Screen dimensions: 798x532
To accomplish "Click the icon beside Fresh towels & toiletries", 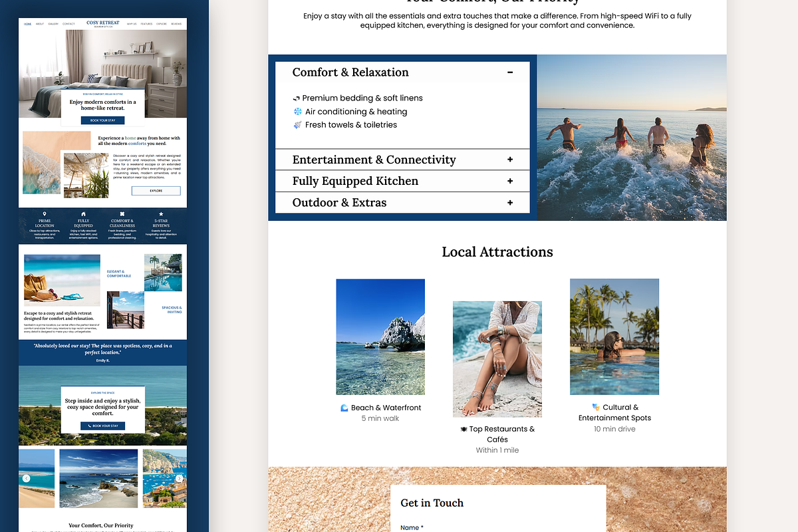I will coord(297,125).
